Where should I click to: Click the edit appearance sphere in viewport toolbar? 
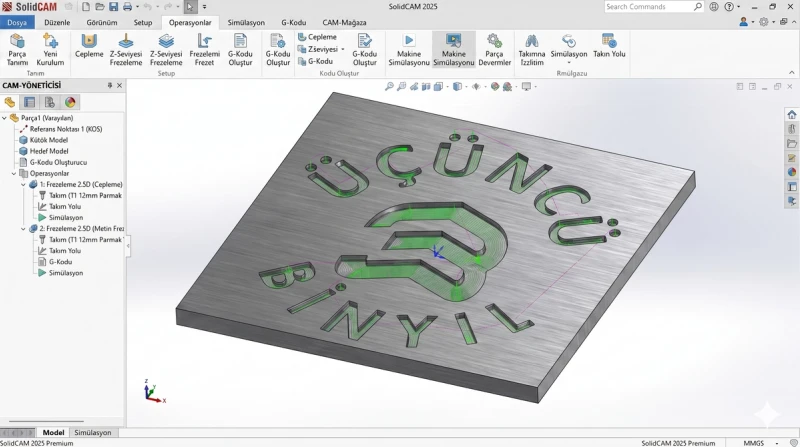click(x=494, y=87)
